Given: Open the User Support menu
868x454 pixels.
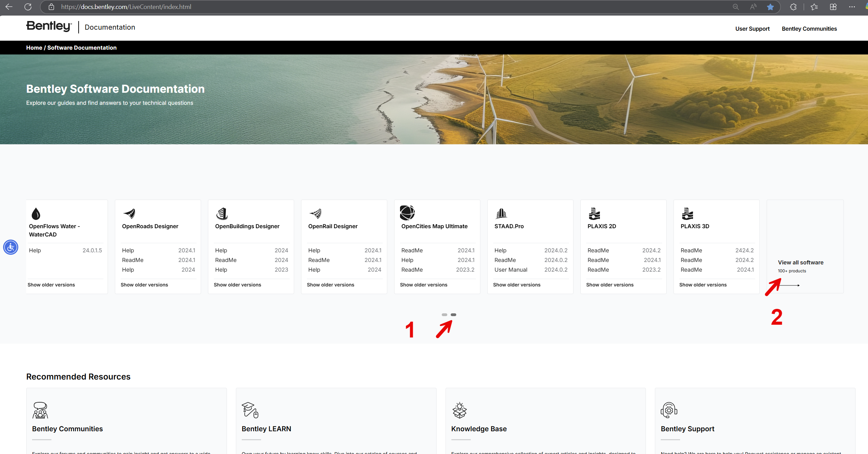Looking at the screenshot, I should (752, 29).
